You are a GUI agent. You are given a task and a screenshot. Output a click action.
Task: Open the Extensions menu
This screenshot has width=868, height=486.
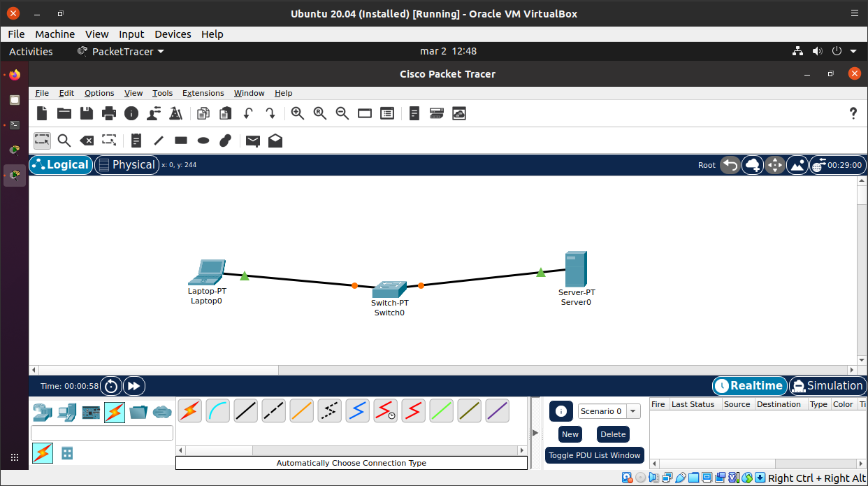pos(203,93)
